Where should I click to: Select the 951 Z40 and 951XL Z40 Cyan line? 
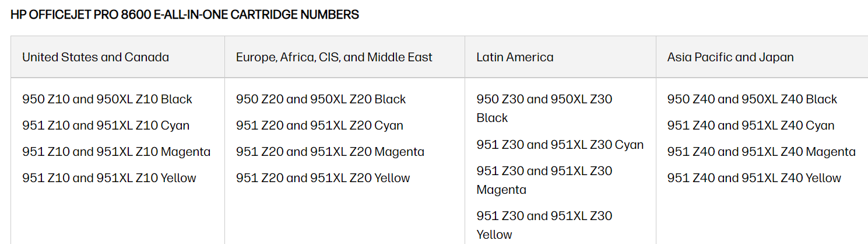[751, 126]
